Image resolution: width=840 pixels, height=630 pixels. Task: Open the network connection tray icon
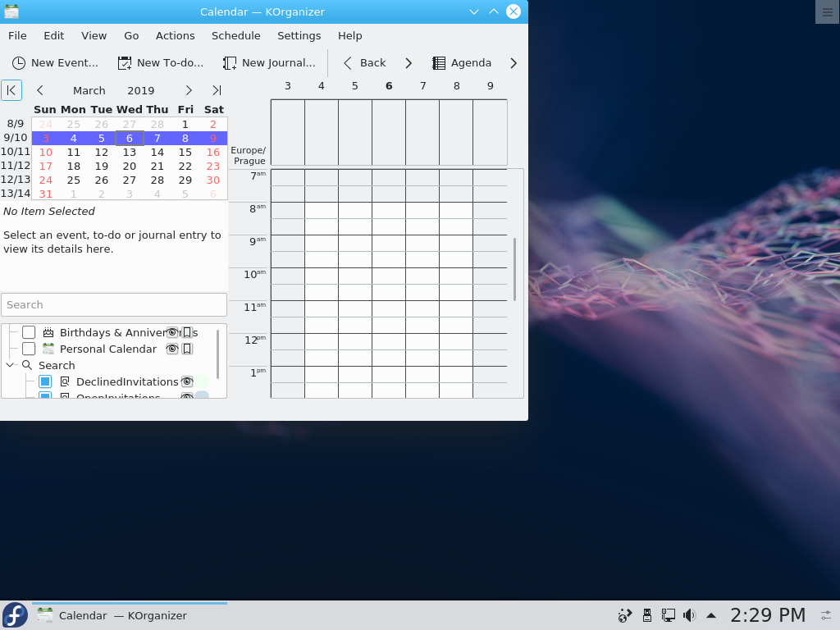point(668,615)
